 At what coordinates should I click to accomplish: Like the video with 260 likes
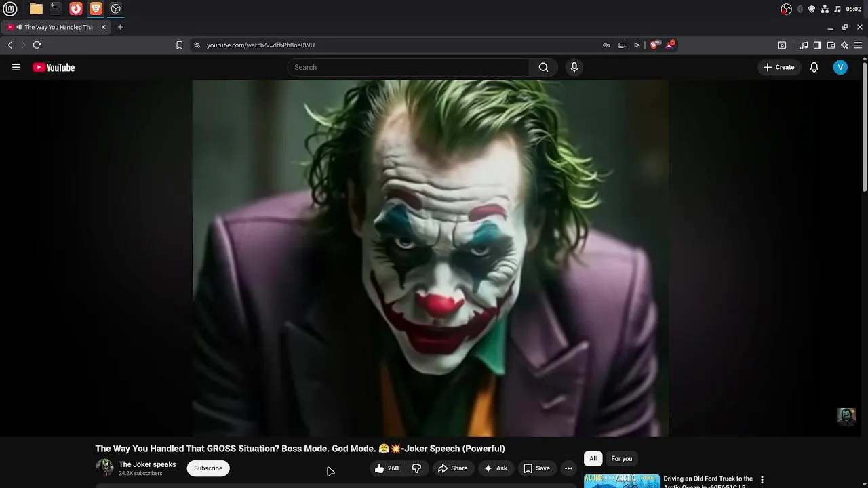[387, 468]
